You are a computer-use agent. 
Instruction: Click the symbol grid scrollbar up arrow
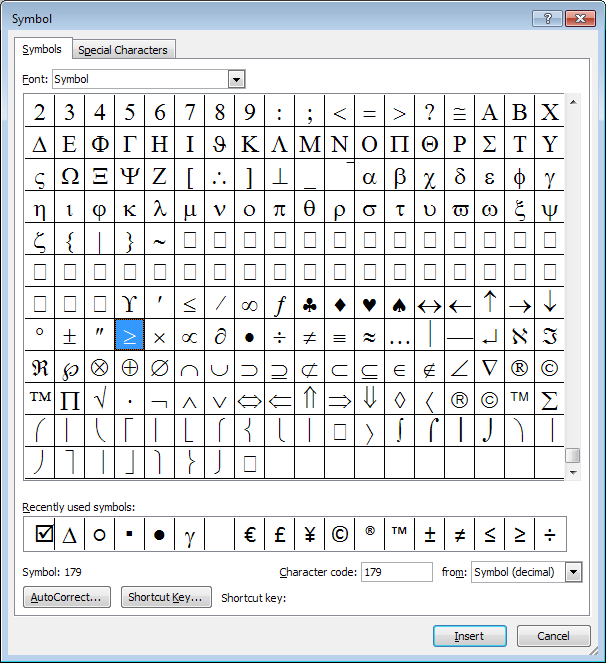tap(573, 102)
